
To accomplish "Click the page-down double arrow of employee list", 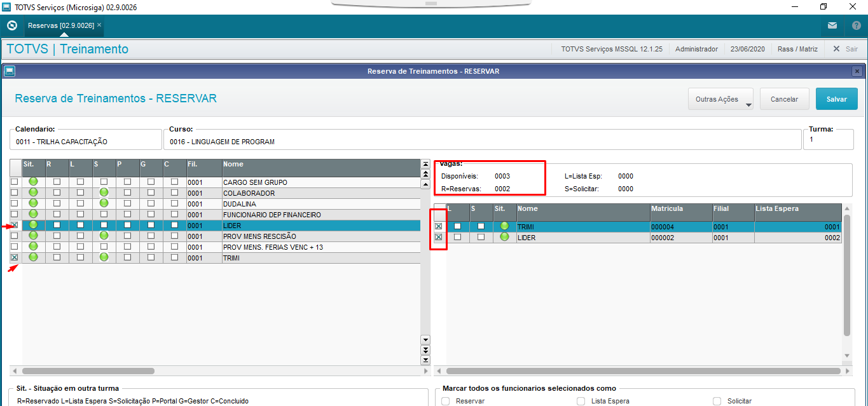I will 425,350.
